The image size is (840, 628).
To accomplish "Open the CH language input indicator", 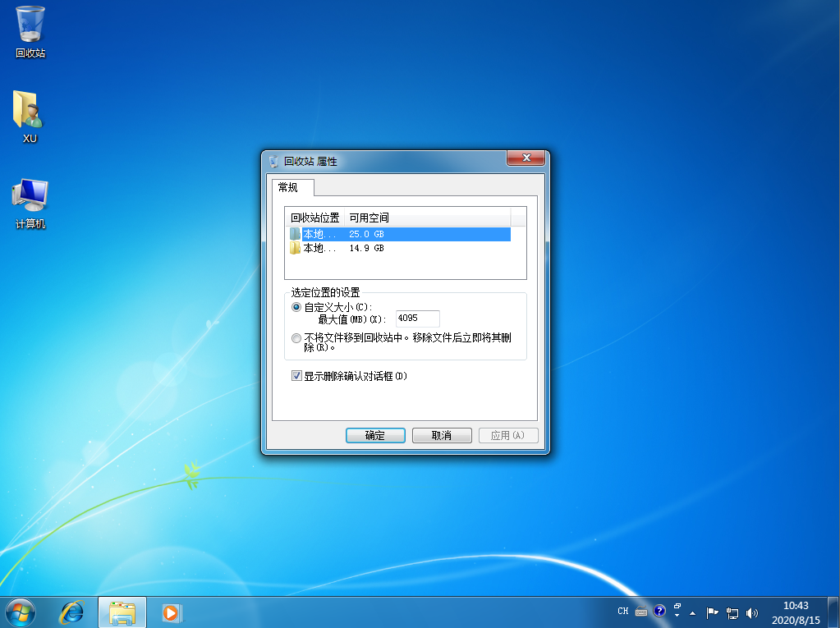I will click(x=623, y=612).
